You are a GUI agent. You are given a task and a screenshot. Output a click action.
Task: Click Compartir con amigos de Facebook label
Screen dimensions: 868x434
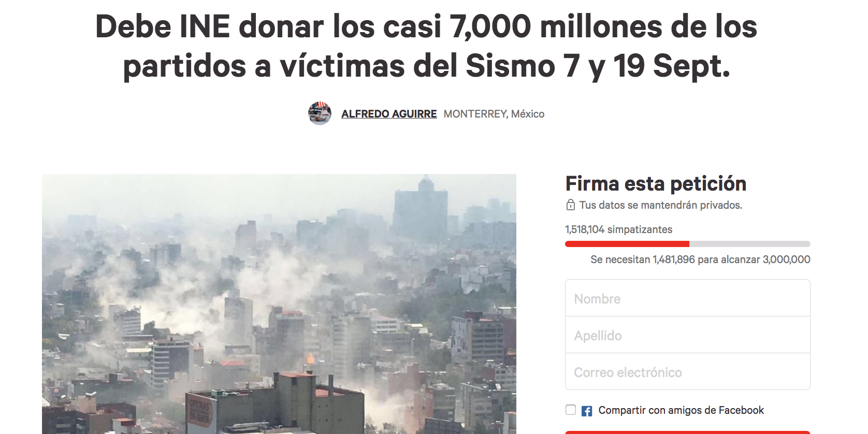[x=681, y=410]
